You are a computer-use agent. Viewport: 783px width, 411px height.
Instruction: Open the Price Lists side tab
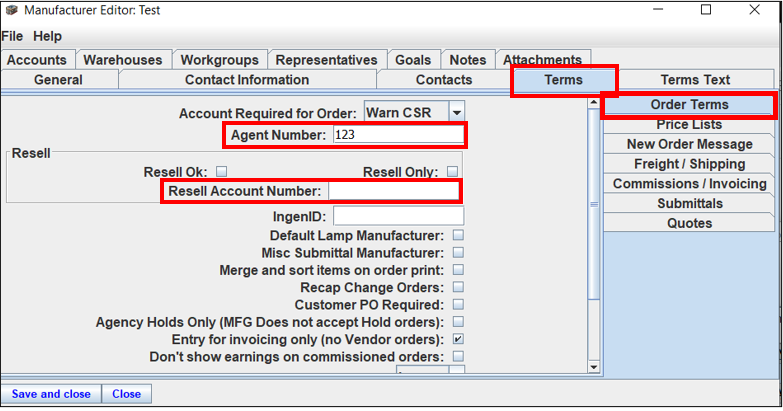click(x=689, y=124)
